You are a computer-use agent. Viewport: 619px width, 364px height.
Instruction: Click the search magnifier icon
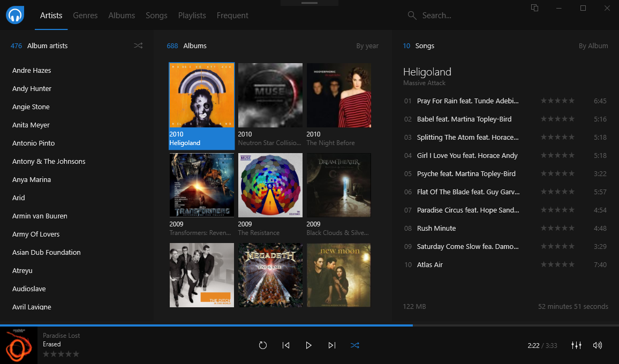pyautogui.click(x=412, y=16)
